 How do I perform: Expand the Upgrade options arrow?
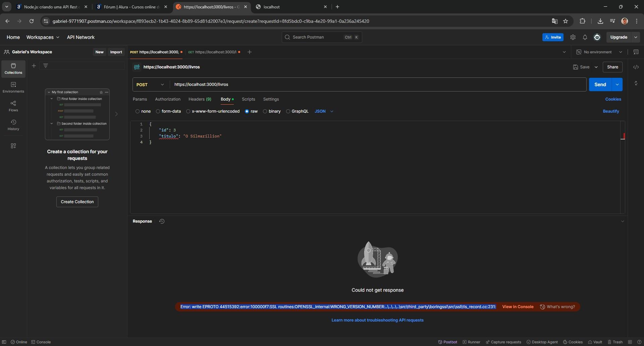click(636, 37)
